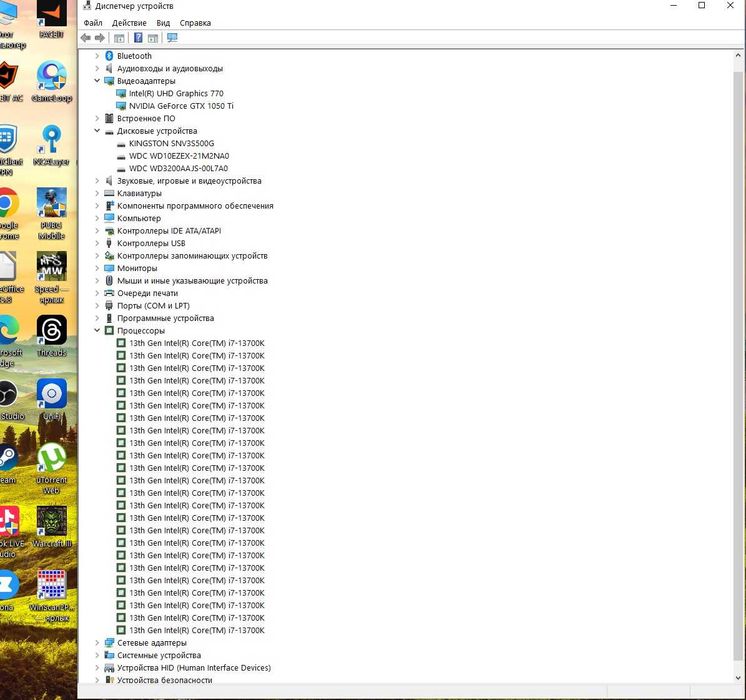Expand Звуковые, игровые и видеоустройства node

coord(97,180)
